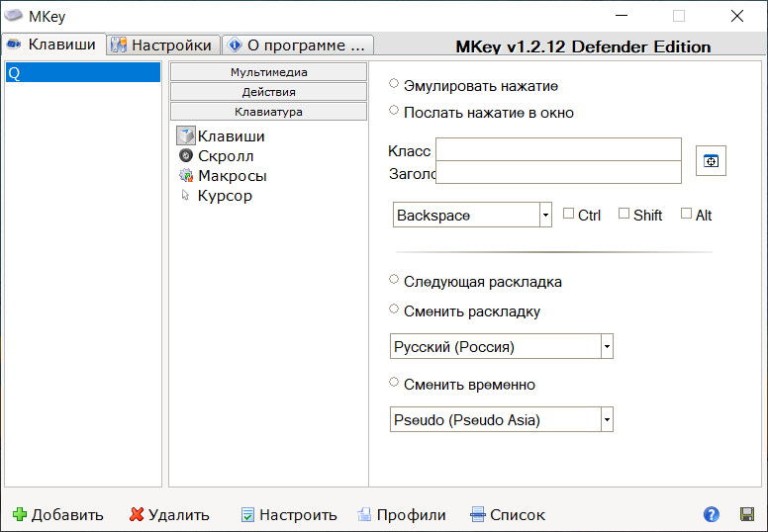Click the Клавиши cube icon in list
Image resolution: width=768 pixels, height=532 pixels.
coord(186,135)
